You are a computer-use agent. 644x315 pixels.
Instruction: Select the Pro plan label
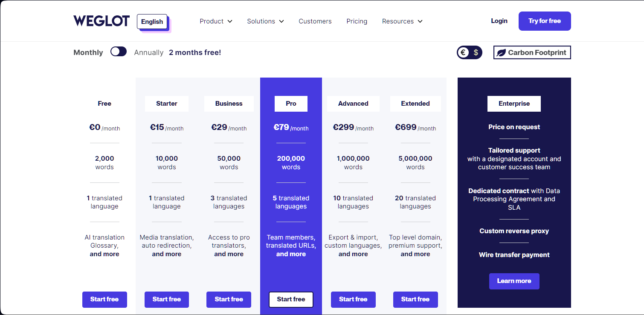click(x=291, y=104)
